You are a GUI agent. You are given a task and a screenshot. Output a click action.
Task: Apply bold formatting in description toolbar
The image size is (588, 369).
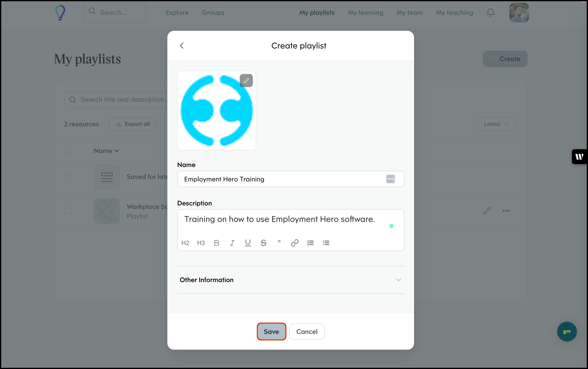click(x=216, y=243)
